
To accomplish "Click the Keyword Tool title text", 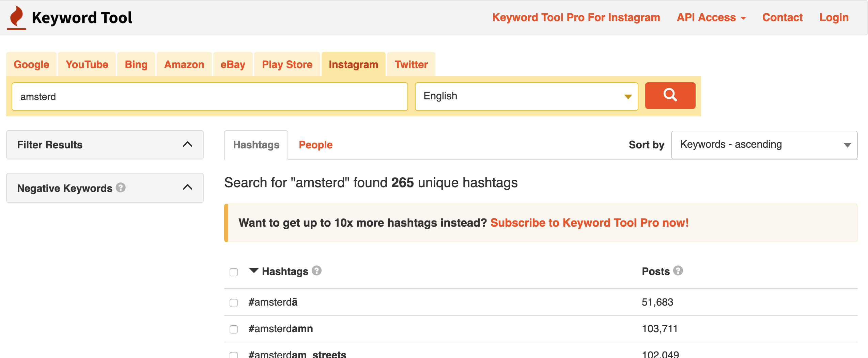I will [x=82, y=18].
